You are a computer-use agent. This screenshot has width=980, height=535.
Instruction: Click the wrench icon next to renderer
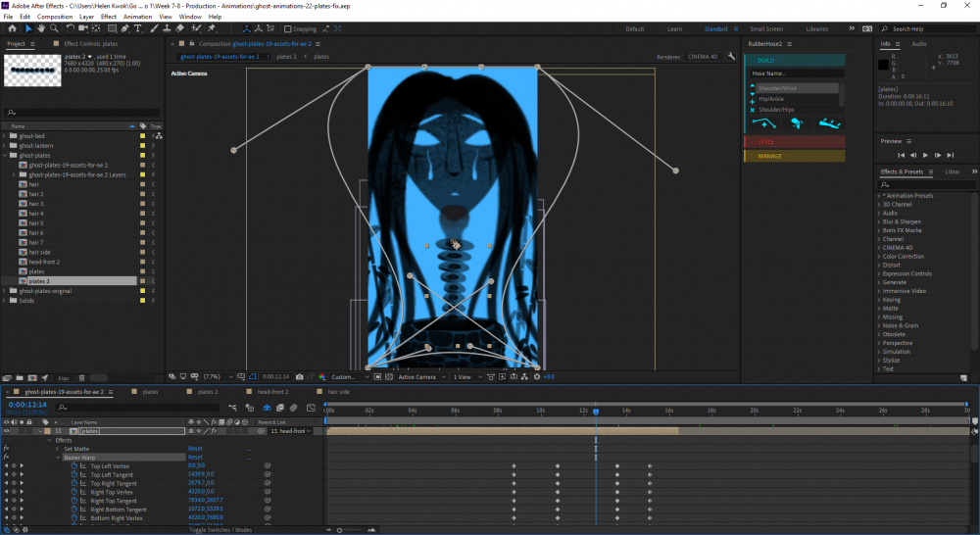click(731, 56)
